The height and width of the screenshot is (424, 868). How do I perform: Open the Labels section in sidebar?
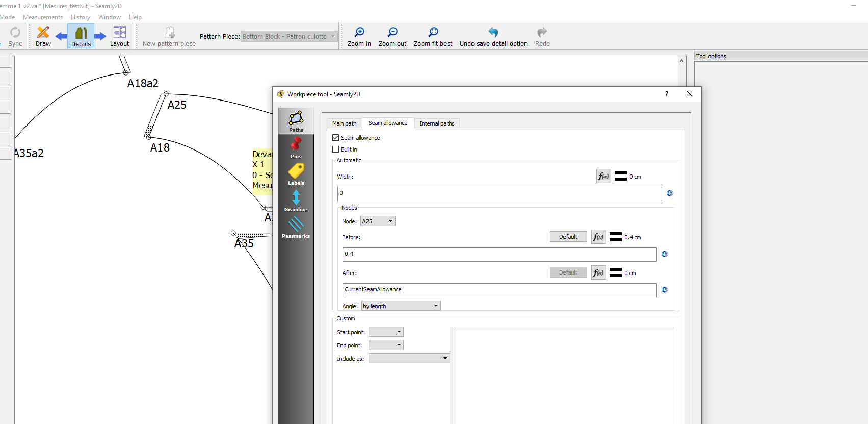[x=296, y=174]
